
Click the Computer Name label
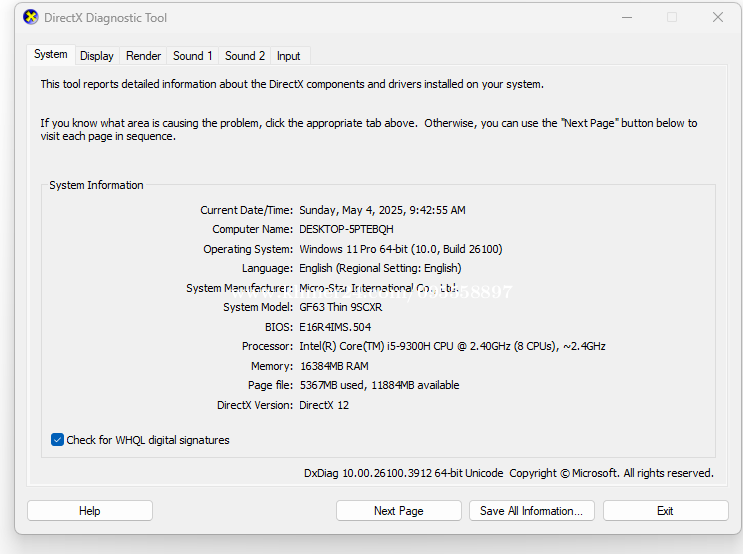click(x=253, y=229)
